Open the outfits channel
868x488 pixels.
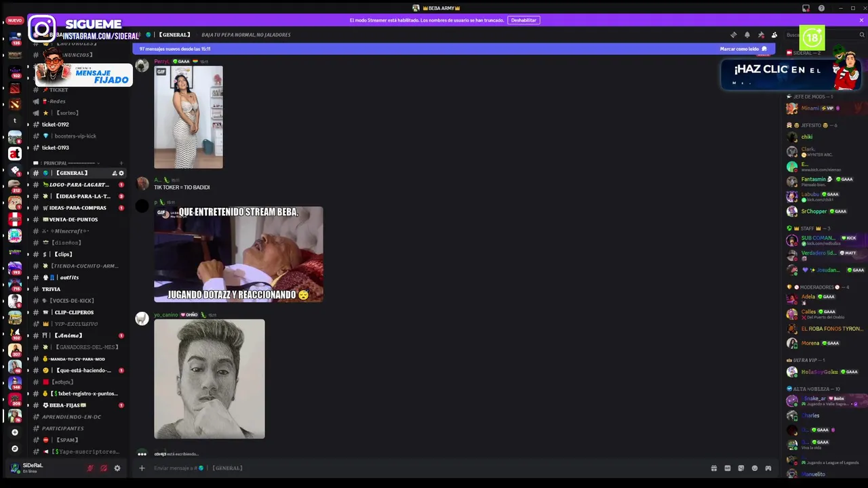coord(78,277)
